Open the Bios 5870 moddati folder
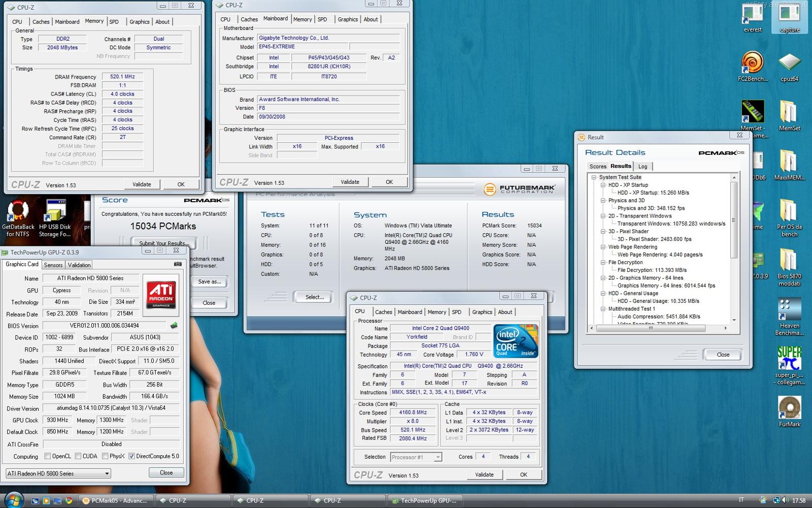This screenshot has height=508, width=812. [789, 266]
